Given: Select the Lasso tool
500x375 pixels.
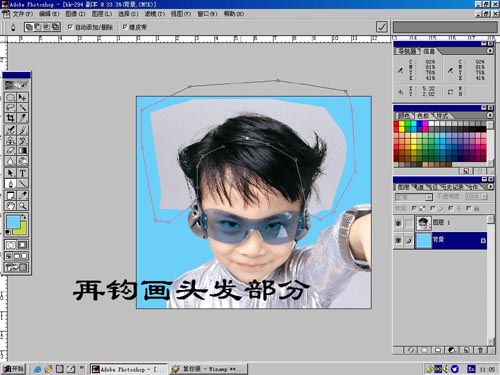Looking at the screenshot, I should [x=10, y=107].
